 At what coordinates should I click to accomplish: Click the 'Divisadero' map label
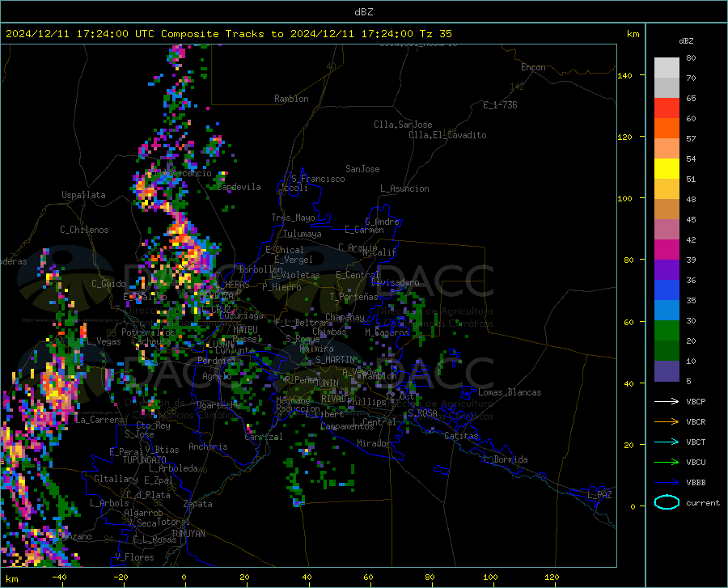tap(395, 282)
